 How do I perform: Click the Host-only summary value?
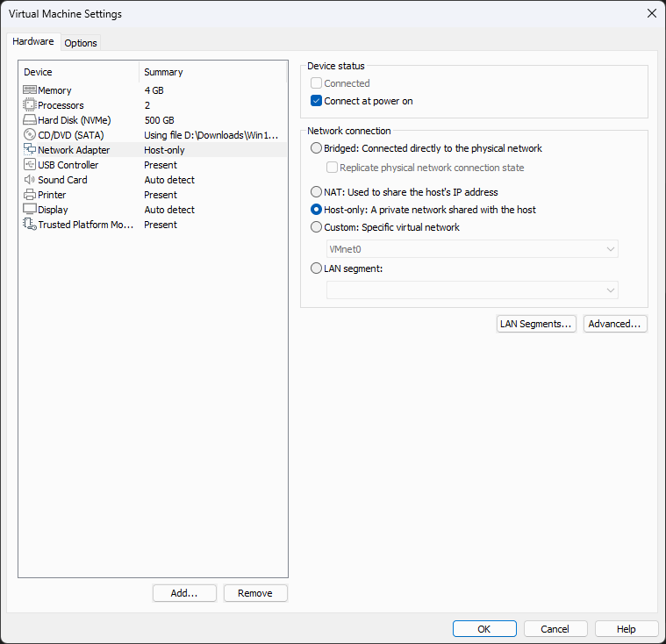click(164, 150)
